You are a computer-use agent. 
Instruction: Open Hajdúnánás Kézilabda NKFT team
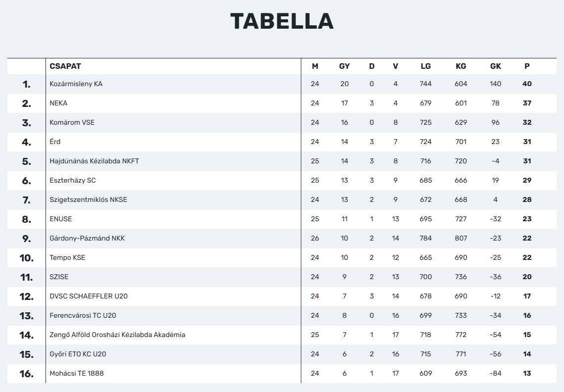94,161
